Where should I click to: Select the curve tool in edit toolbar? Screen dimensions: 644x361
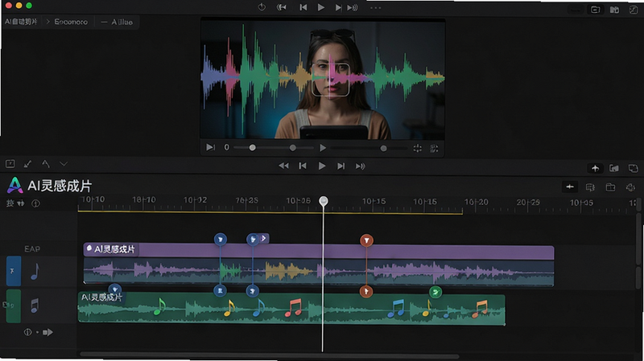pos(46,164)
